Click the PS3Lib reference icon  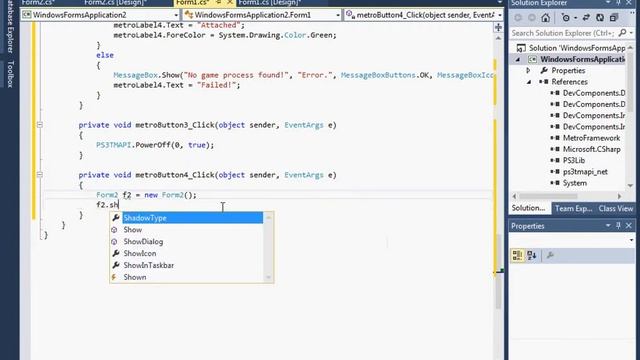(x=555, y=160)
